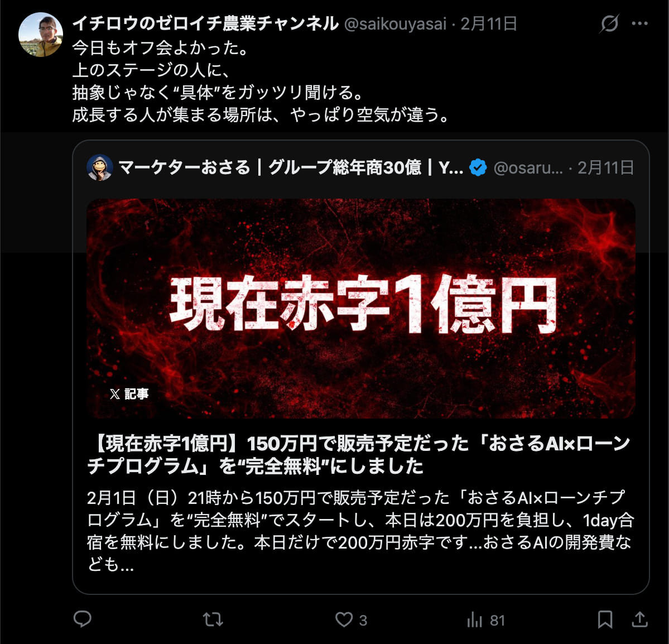Open the share upload icon
This screenshot has height=644, width=669.
(x=639, y=619)
